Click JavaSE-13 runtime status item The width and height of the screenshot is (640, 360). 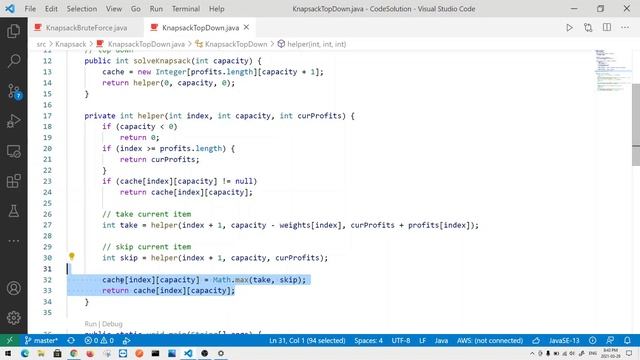564,340
